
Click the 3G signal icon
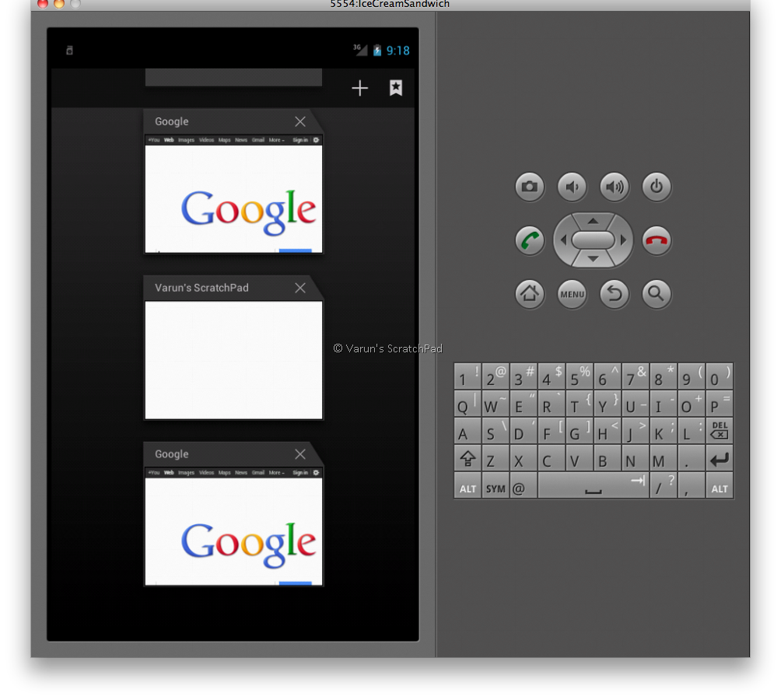click(360, 50)
